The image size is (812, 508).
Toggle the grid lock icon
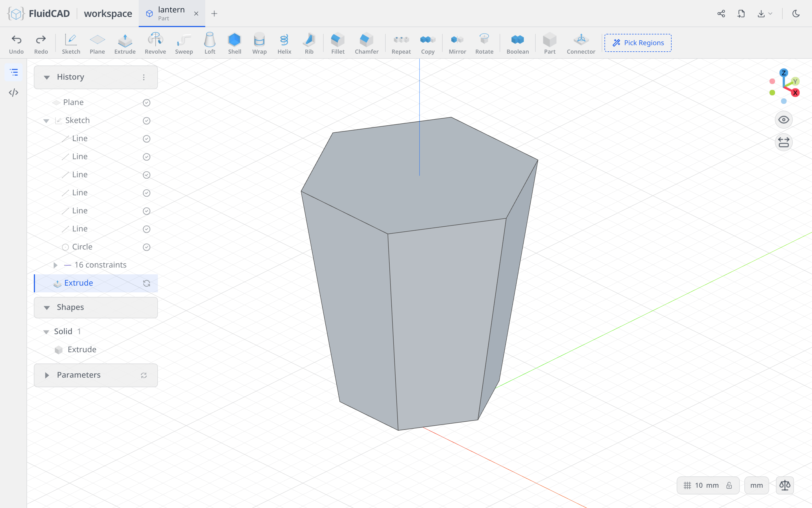[x=729, y=485]
